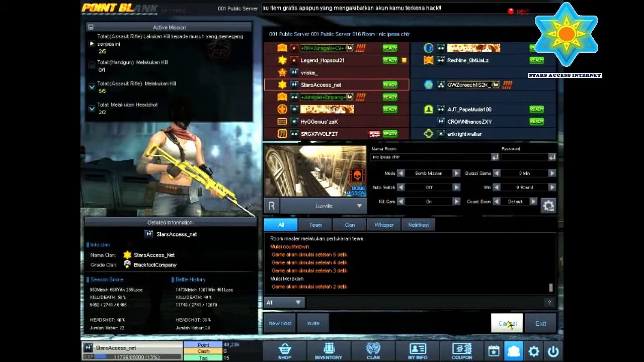This screenshot has width=644, height=362.
Task: Increase the Durasi Game value
Action: tap(552, 173)
